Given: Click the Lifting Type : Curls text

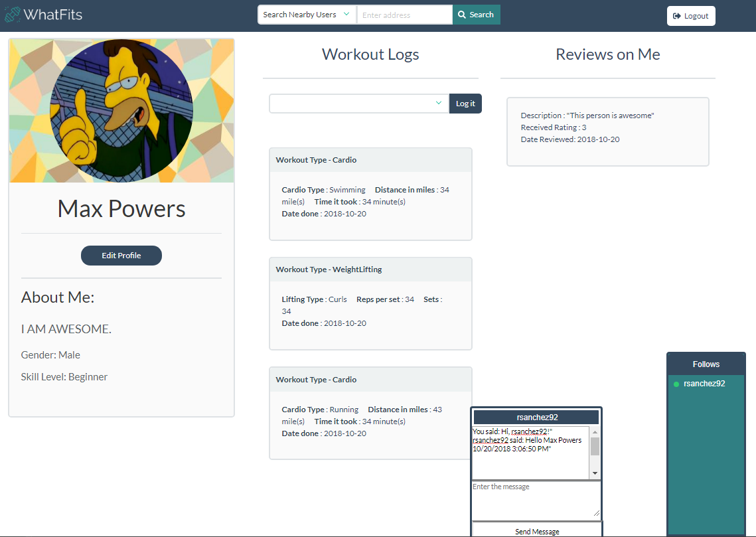Looking at the screenshot, I should [315, 299].
